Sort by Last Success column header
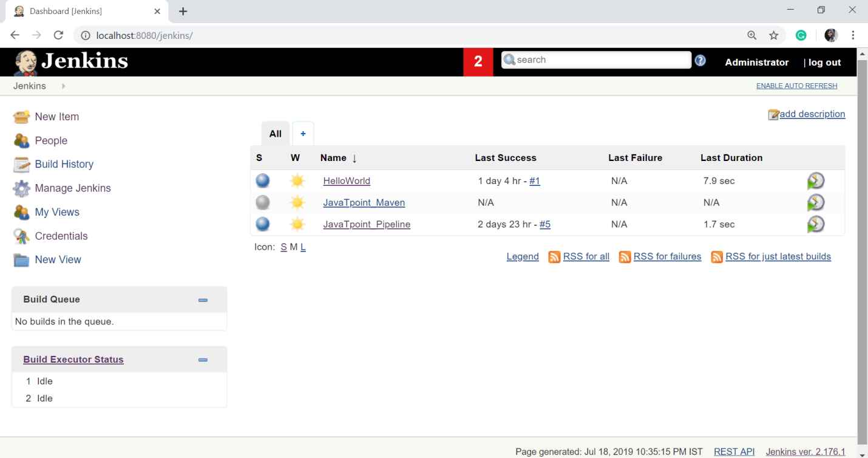868x458 pixels. pos(506,158)
